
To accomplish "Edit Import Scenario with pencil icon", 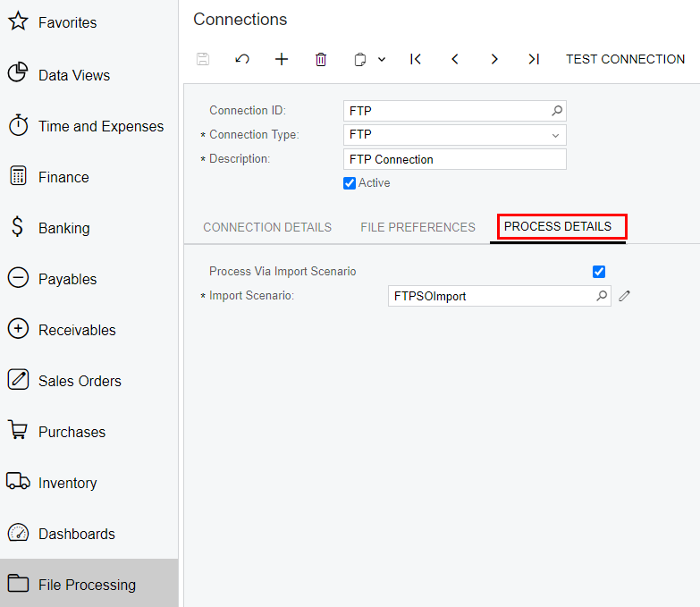I will 625,296.
